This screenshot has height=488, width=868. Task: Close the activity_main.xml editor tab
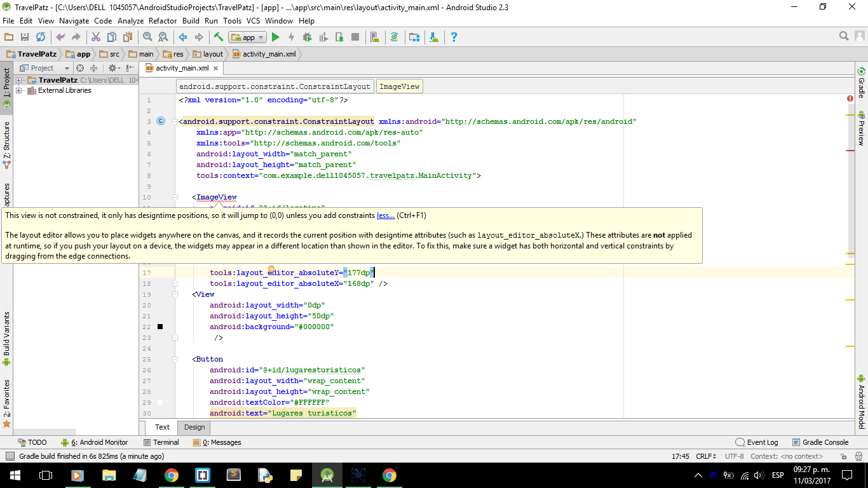(x=216, y=69)
